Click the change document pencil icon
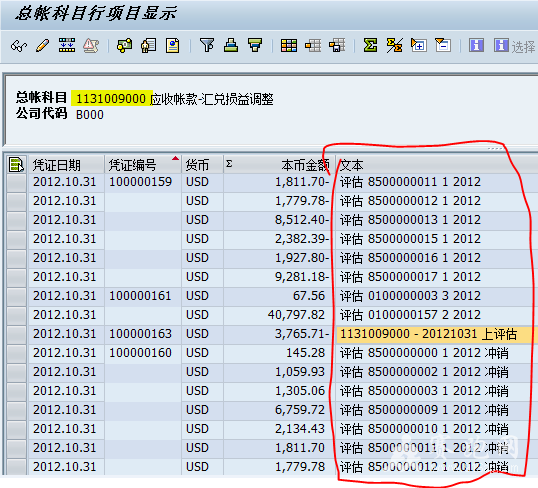Image resolution: width=538 pixels, height=488 pixels. pyautogui.click(x=43, y=46)
